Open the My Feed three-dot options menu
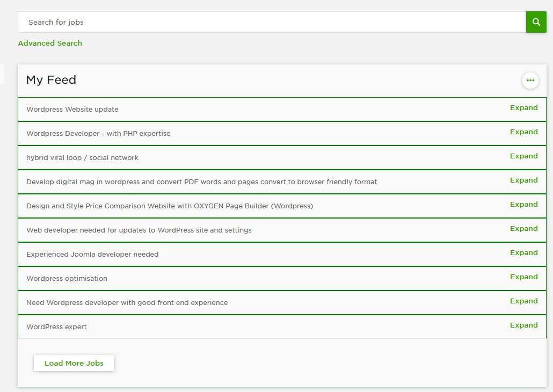The height and width of the screenshot is (392, 553). pyautogui.click(x=530, y=81)
